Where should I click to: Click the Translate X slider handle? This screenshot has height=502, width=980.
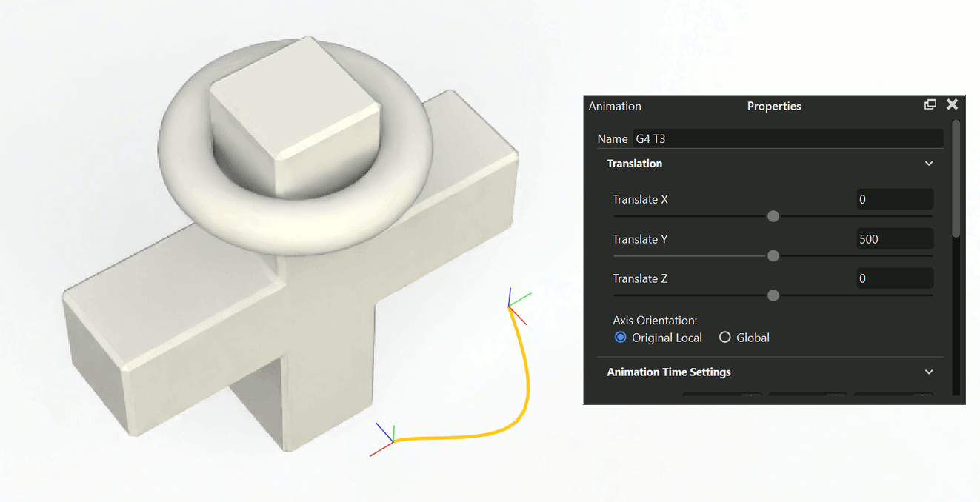click(773, 216)
